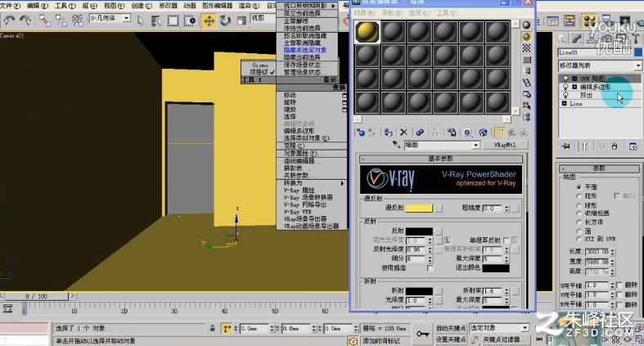Click the 长度 value field
The height and width of the screenshot is (346, 644).
coord(597,251)
